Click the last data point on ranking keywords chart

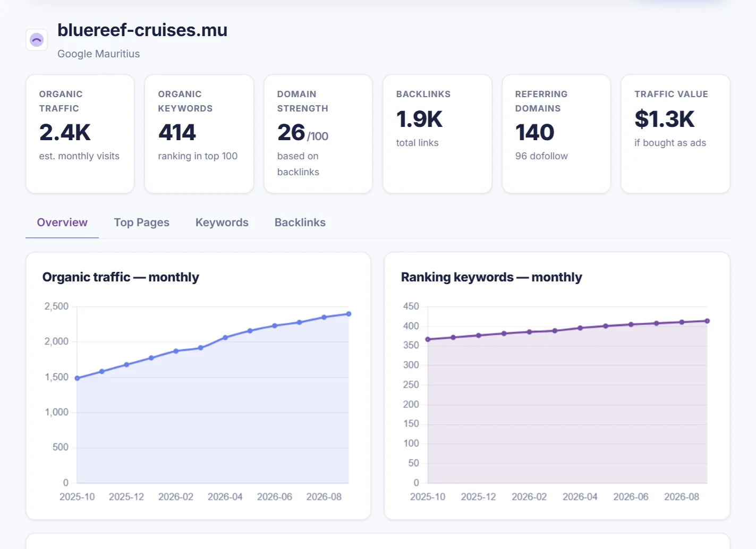click(707, 321)
